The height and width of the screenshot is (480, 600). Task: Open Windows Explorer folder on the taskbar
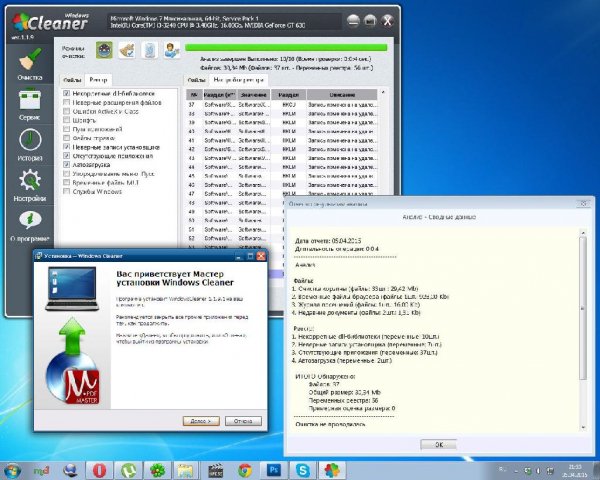pyautogui.click(x=186, y=470)
